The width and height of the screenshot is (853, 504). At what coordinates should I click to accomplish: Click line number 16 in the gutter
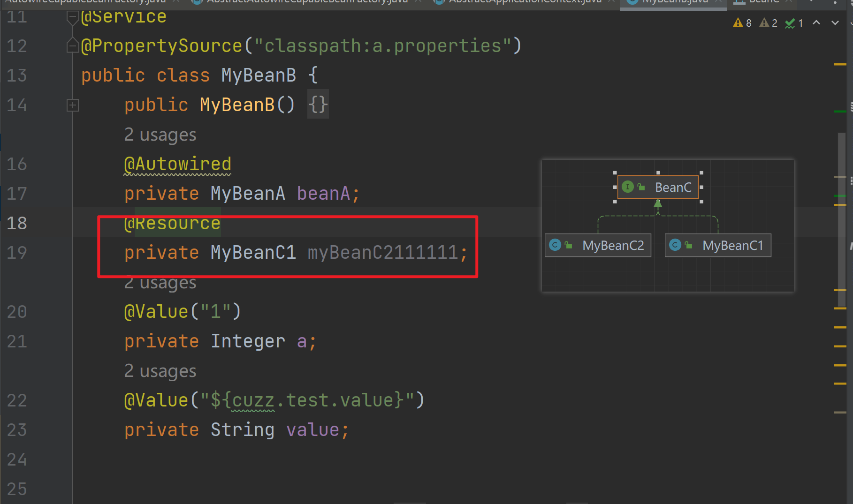tap(17, 165)
